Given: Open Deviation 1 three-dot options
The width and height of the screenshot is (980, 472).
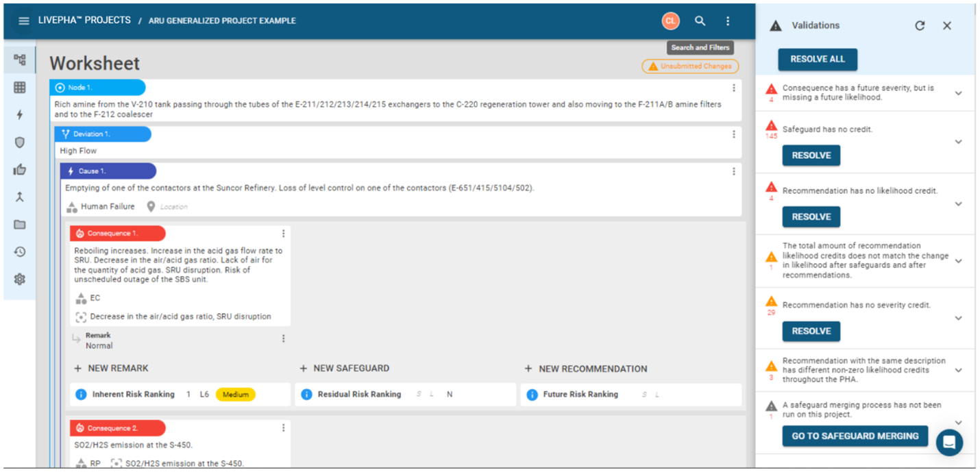Looking at the screenshot, I should click(733, 134).
